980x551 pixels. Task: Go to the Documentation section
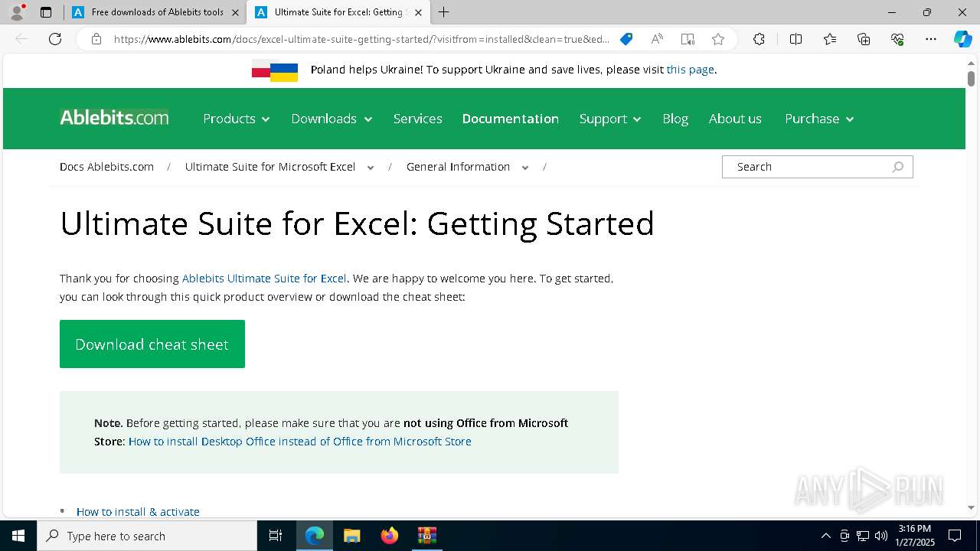click(x=511, y=119)
